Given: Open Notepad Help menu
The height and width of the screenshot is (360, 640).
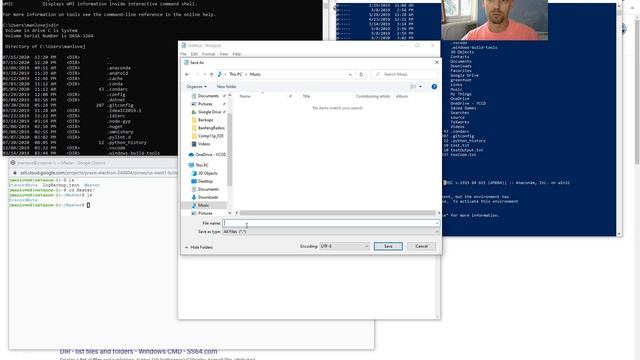Looking at the screenshot, I should (237, 54).
